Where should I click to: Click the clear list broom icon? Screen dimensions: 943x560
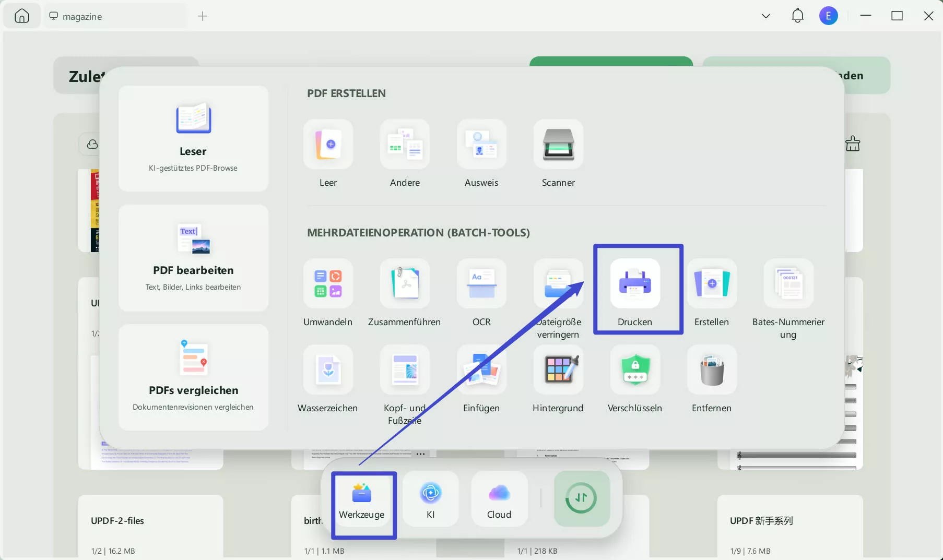853,144
